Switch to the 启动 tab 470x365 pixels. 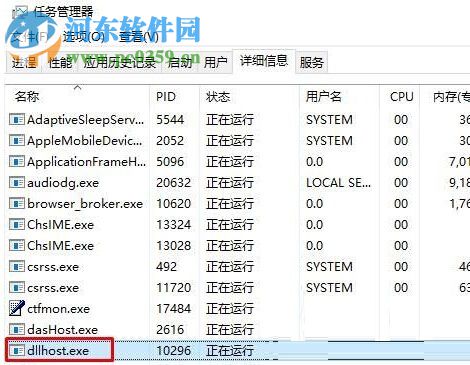click(180, 62)
